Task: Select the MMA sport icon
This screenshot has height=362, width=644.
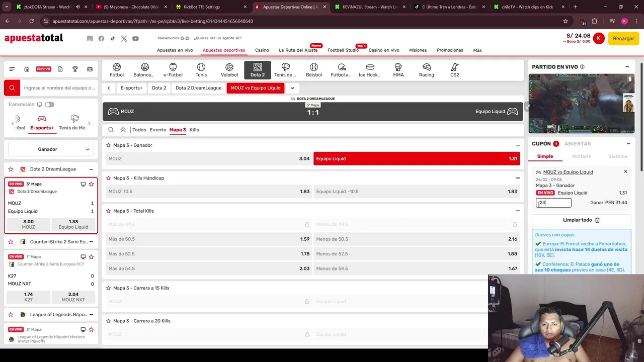Action: point(398,70)
